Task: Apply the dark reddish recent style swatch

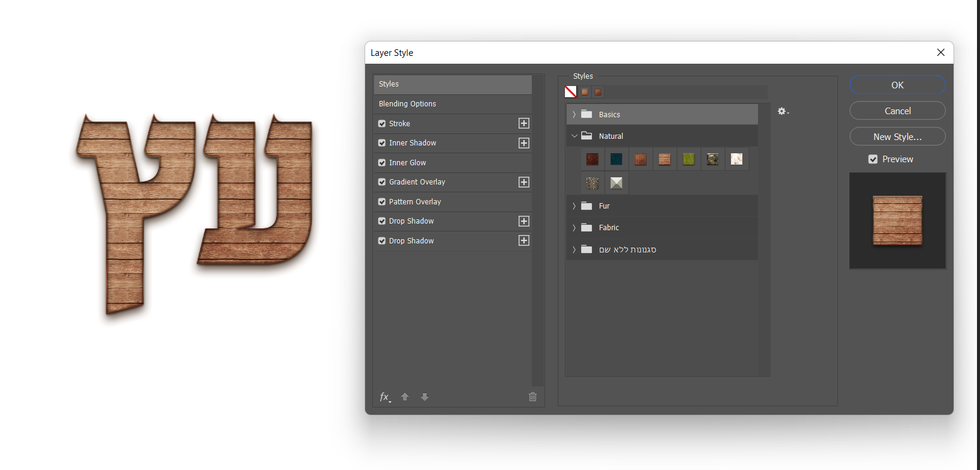Action: 598,92
